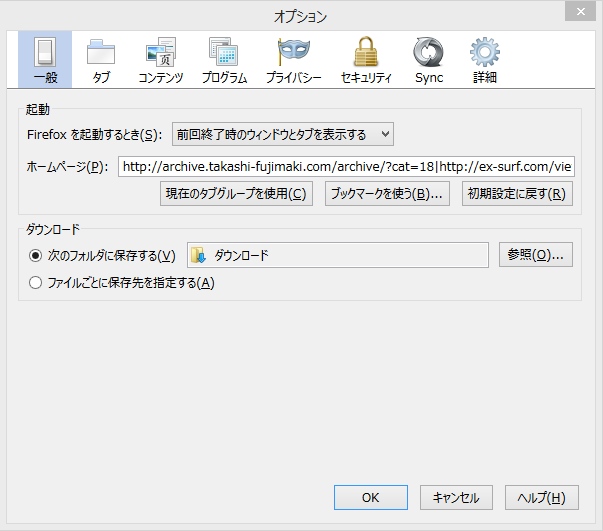Image resolution: width=603 pixels, height=531 pixels.
Task: Open the プライバシー mask pane
Action: coord(294,60)
